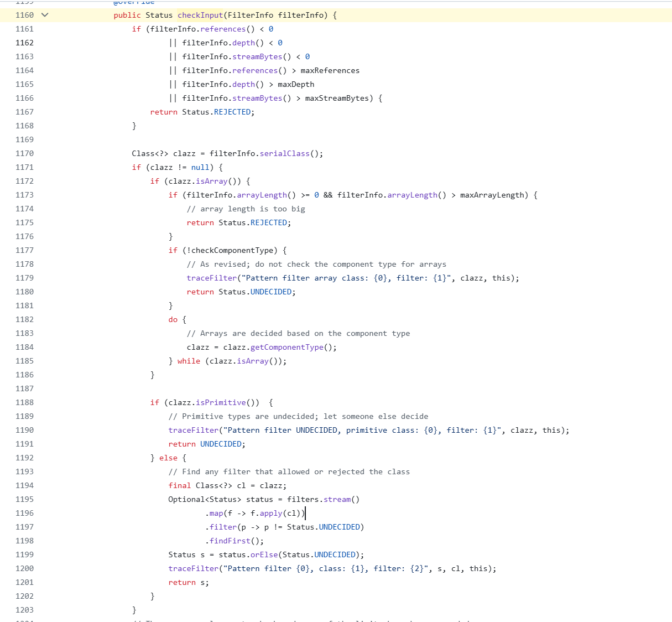672x622 pixels.
Task: Click serialClass method call on line 1170
Action: point(284,153)
